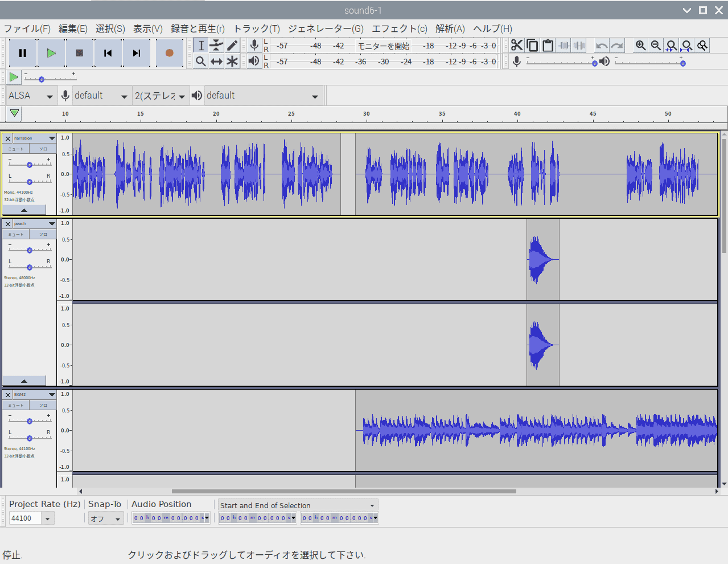
Task: Adjust narration track gain slider
Action: click(x=30, y=165)
